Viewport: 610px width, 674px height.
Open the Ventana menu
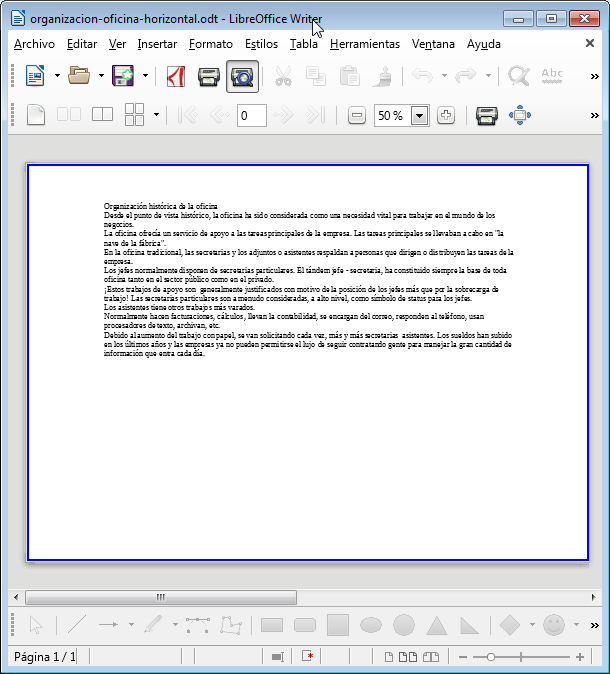click(433, 44)
